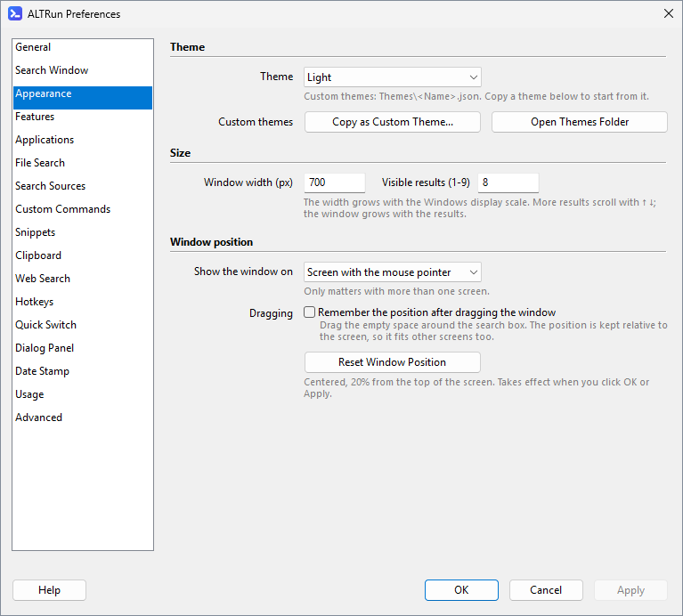683x616 pixels.
Task: Click Copy as Custom Theme button
Action: tap(392, 122)
